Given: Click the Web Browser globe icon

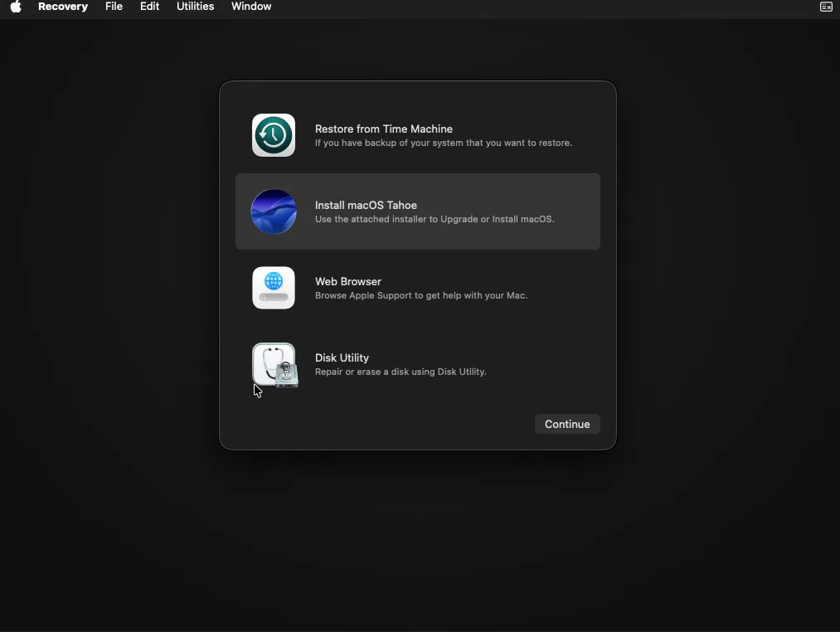Looking at the screenshot, I should [274, 288].
